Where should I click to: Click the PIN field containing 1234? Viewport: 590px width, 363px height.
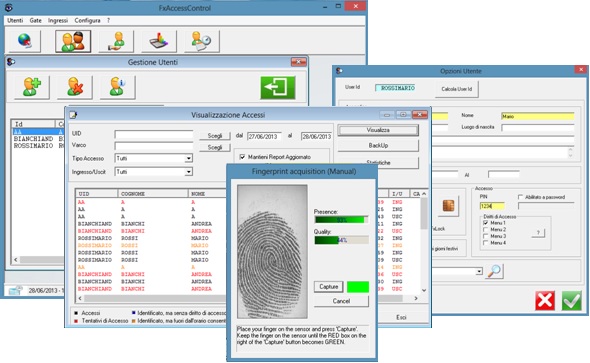pos(492,206)
